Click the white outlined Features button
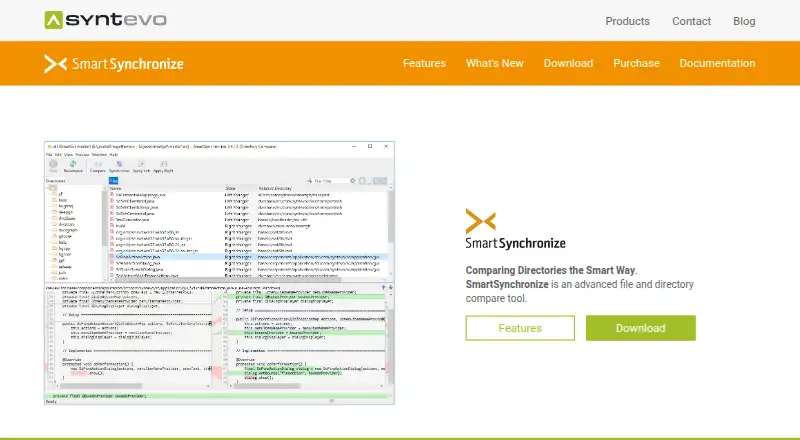This screenshot has height=440, width=800. pyautogui.click(x=520, y=328)
